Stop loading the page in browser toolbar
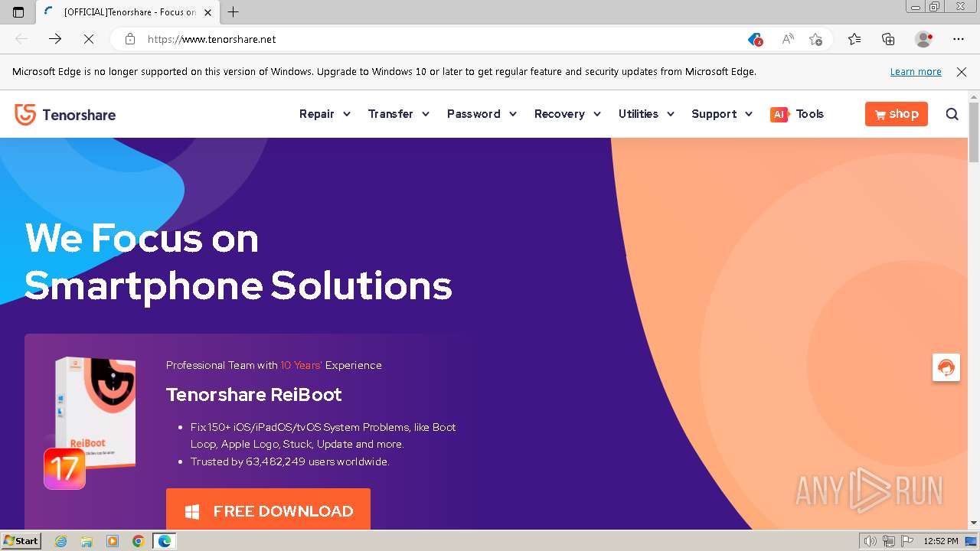Image resolution: width=980 pixels, height=551 pixels. point(88,39)
